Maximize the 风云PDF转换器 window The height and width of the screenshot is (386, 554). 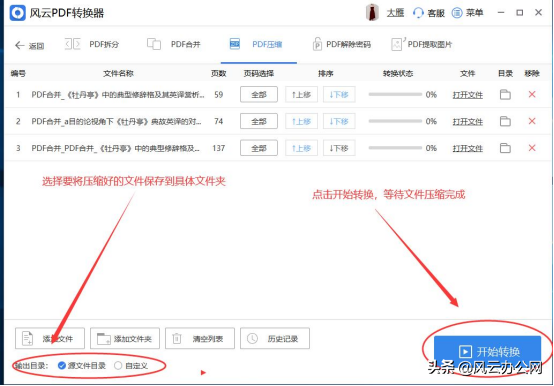pyautogui.click(x=519, y=13)
